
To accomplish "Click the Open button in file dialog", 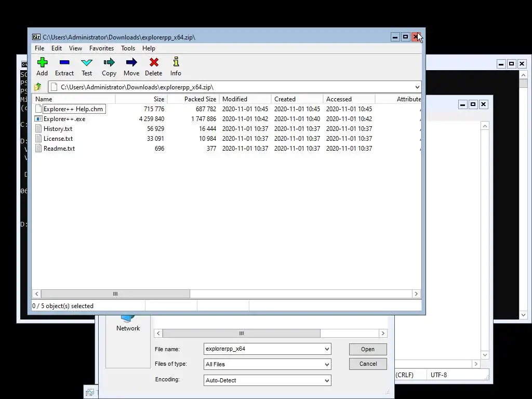I will pyautogui.click(x=368, y=349).
